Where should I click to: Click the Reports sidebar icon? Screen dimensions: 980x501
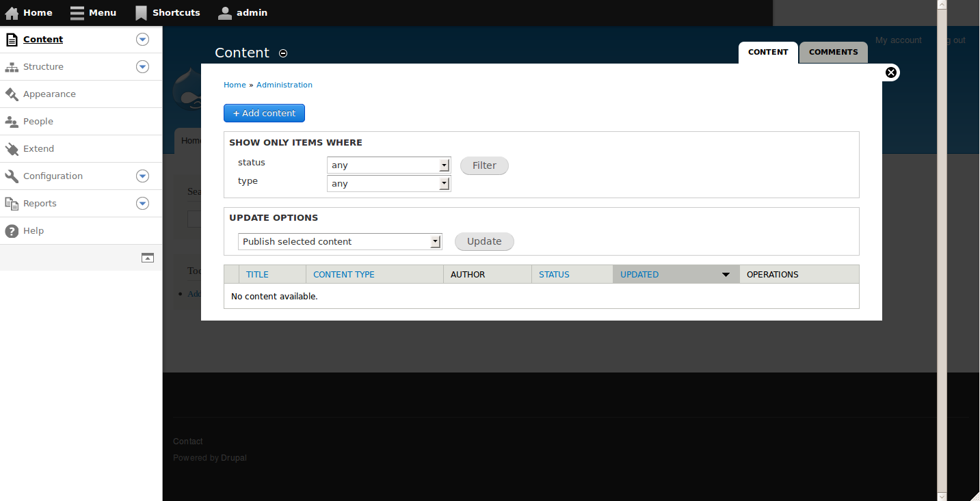[11, 203]
